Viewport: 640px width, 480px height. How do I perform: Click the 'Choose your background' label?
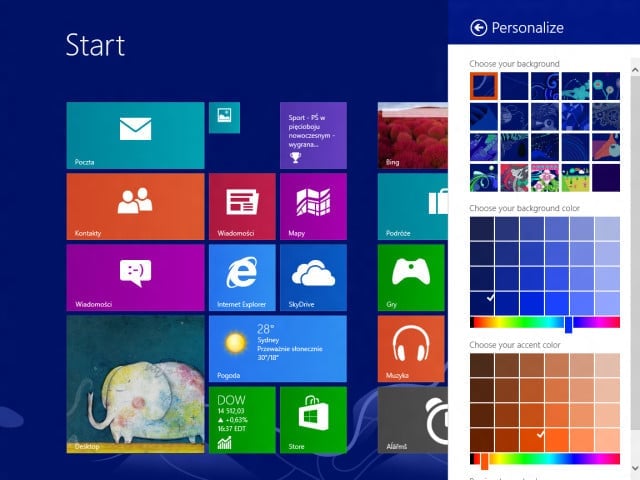(514, 64)
